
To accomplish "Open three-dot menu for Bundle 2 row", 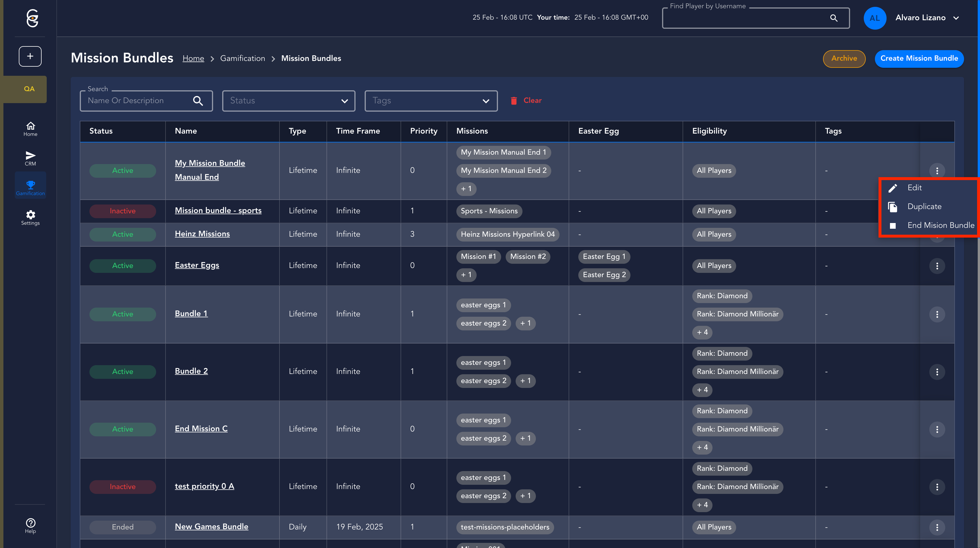I will click(937, 371).
